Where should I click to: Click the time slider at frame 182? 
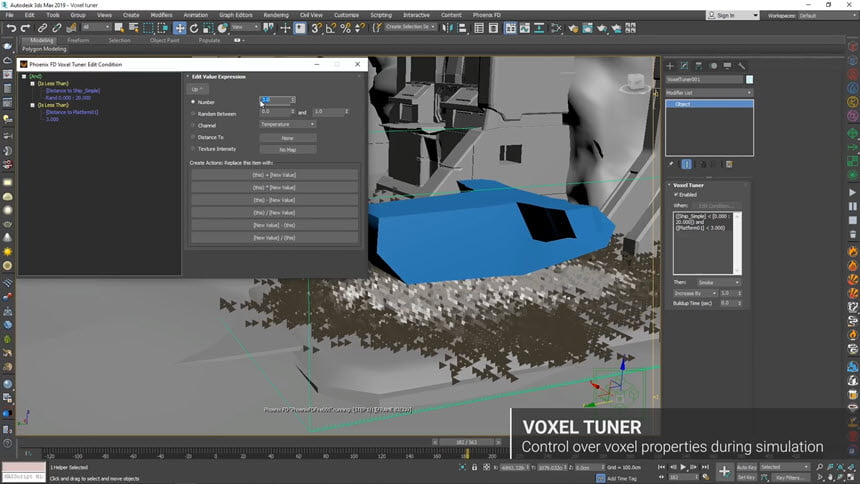[467, 442]
